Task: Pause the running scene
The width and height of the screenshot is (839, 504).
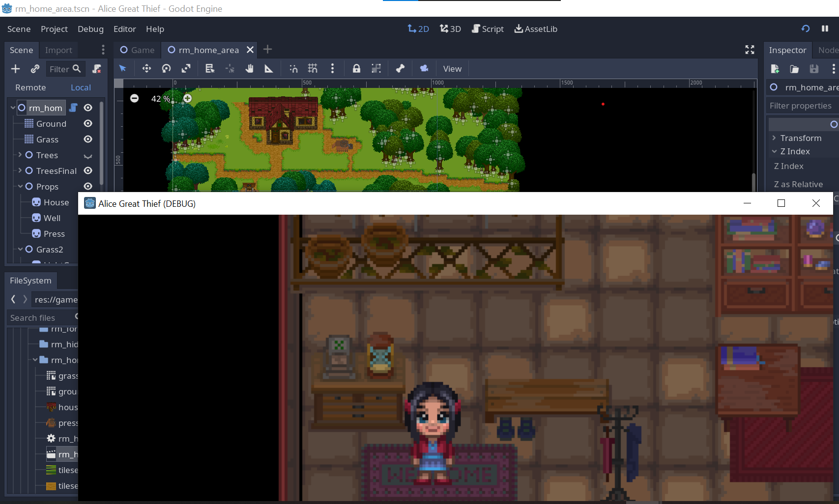Action: coord(825,29)
